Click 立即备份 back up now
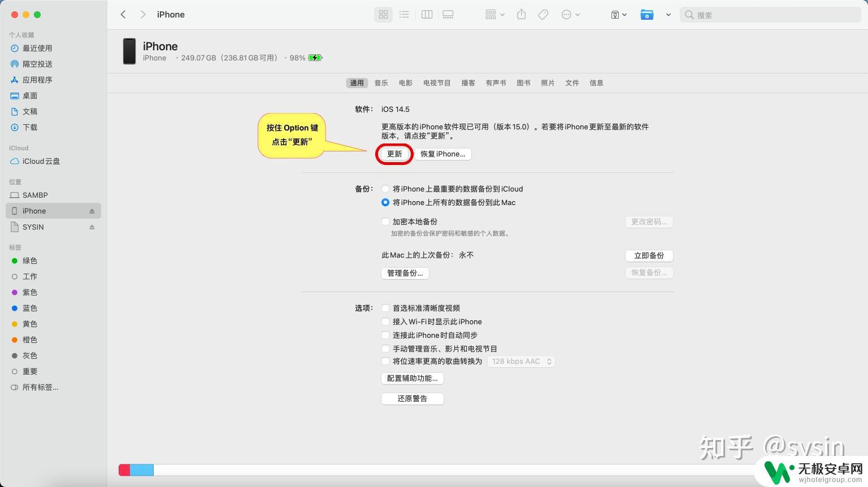The image size is (868, 487). (649, 256)
